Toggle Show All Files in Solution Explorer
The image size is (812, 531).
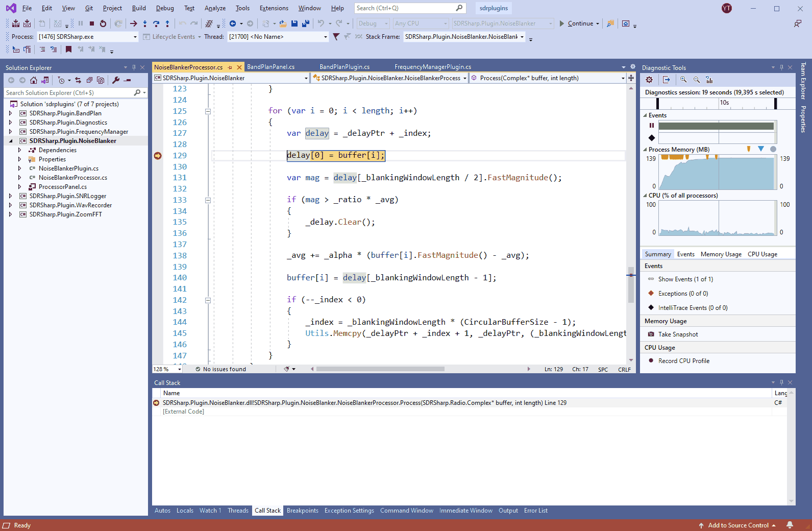point(101,80)
